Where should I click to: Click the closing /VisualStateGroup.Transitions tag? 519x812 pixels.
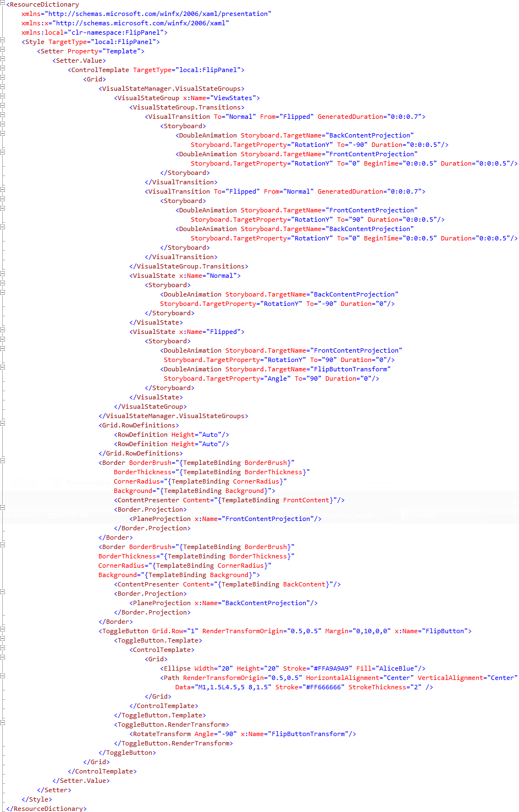tap(189, 266)
